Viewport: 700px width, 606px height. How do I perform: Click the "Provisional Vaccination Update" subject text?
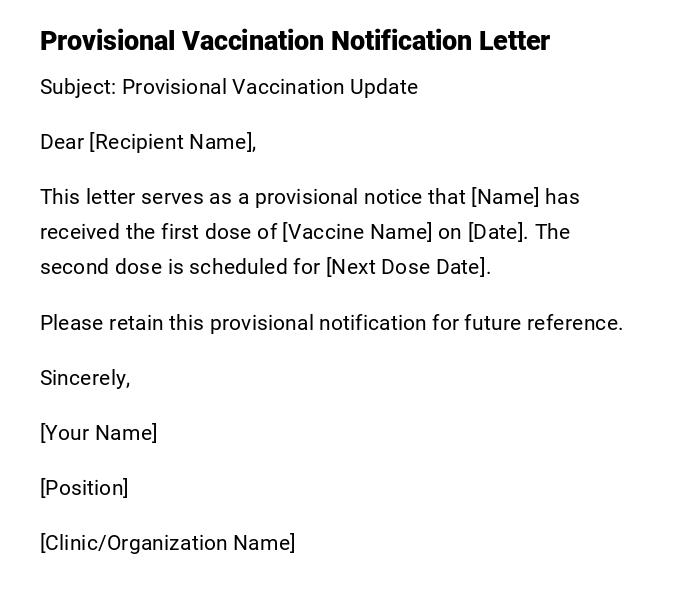[x=270, y=87]
